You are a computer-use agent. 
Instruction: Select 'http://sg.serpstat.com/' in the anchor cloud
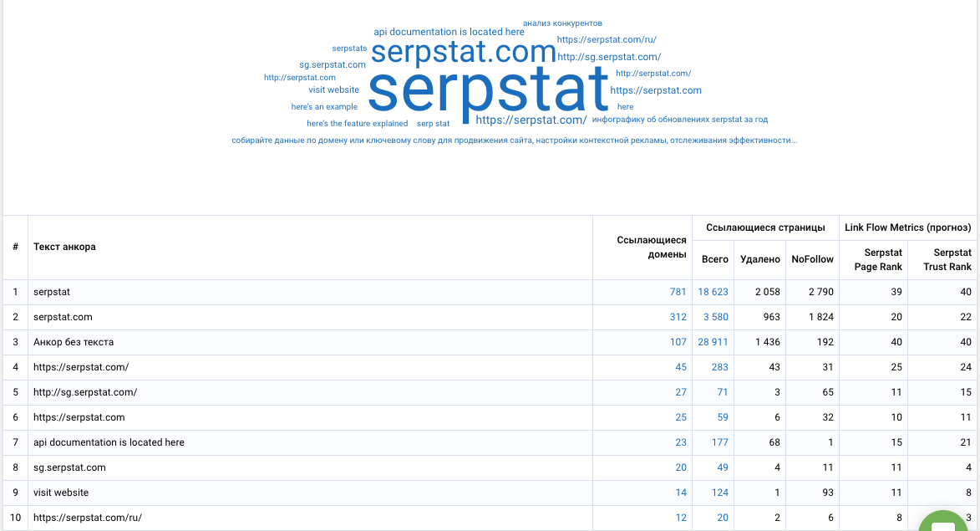(609, 57)
